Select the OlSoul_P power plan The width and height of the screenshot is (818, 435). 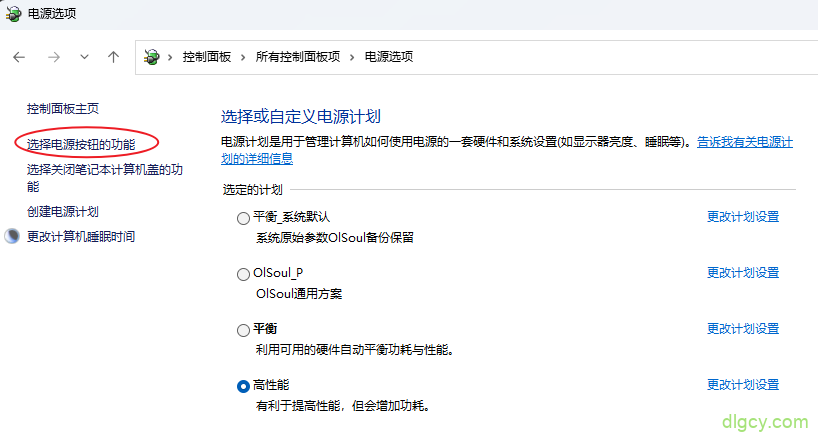pos(244,273)
